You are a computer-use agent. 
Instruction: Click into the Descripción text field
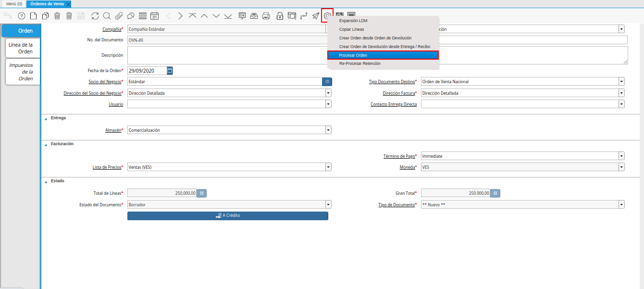coord(226,55)
